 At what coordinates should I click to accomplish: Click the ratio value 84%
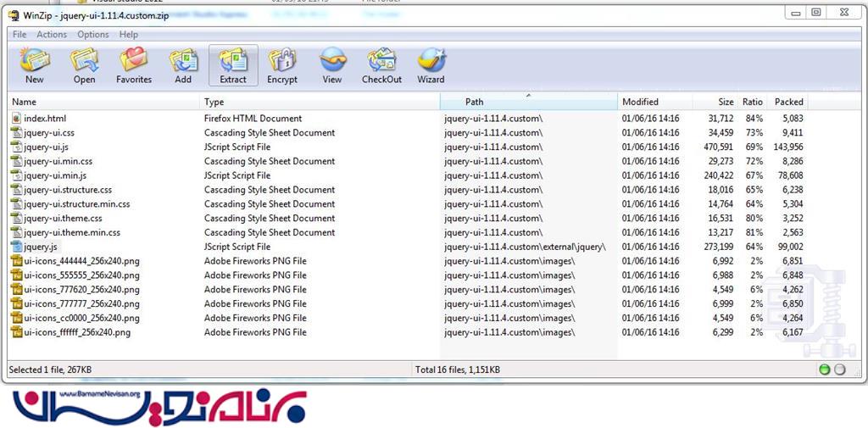tap(754, 119)
